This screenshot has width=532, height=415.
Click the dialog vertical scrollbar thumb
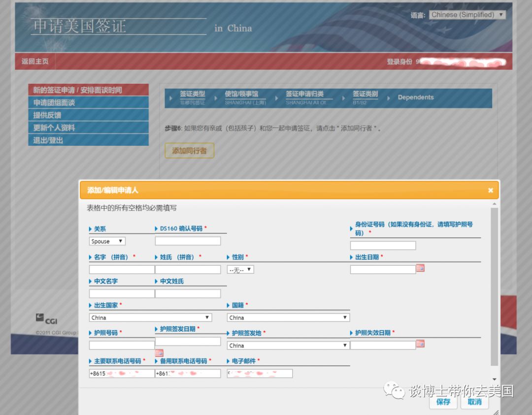(x=495, y=287)
